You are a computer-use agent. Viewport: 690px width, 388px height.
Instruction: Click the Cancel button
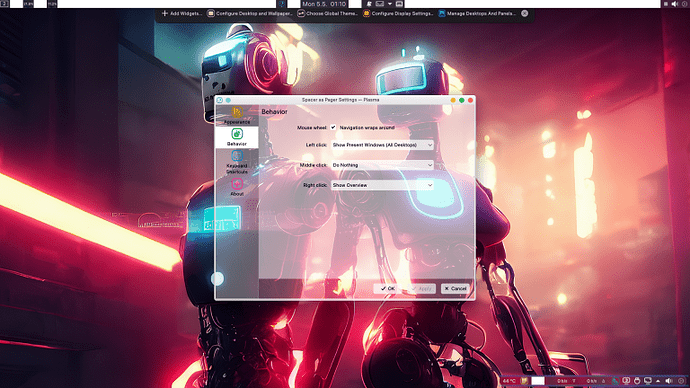(x=455, y=289)
